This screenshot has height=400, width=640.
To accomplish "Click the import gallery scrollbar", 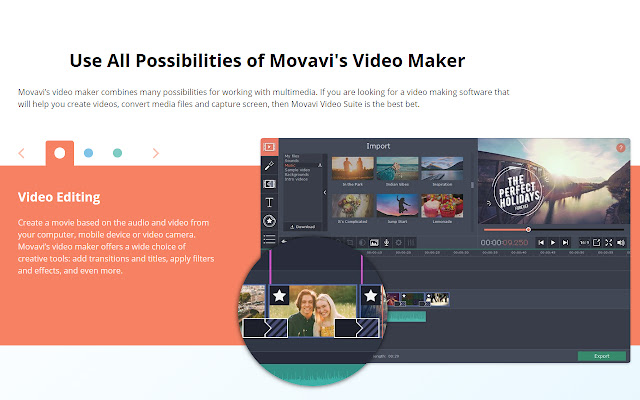I will click(x=472, y=185).
